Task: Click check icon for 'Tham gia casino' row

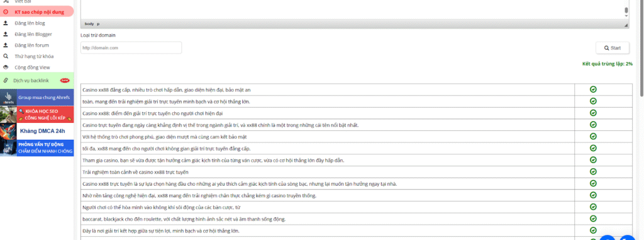Action: pyautogui.click(x=592, y=160)
